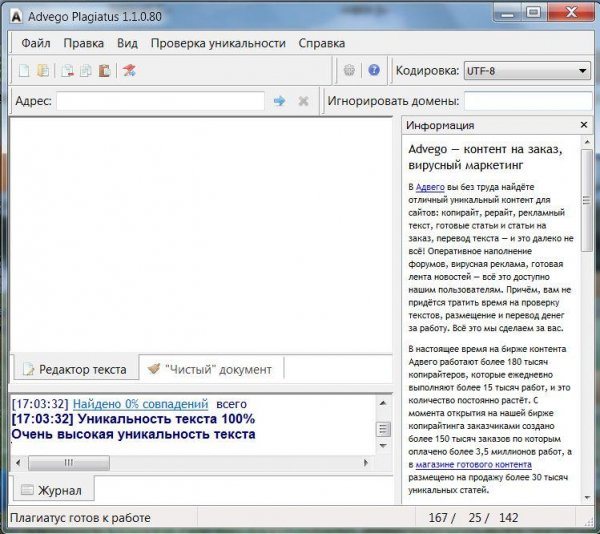Viewport: 600px width, 534px height.
Task: Follow the Адвего link in Информация panel
Action: click(x=430, y=187)
